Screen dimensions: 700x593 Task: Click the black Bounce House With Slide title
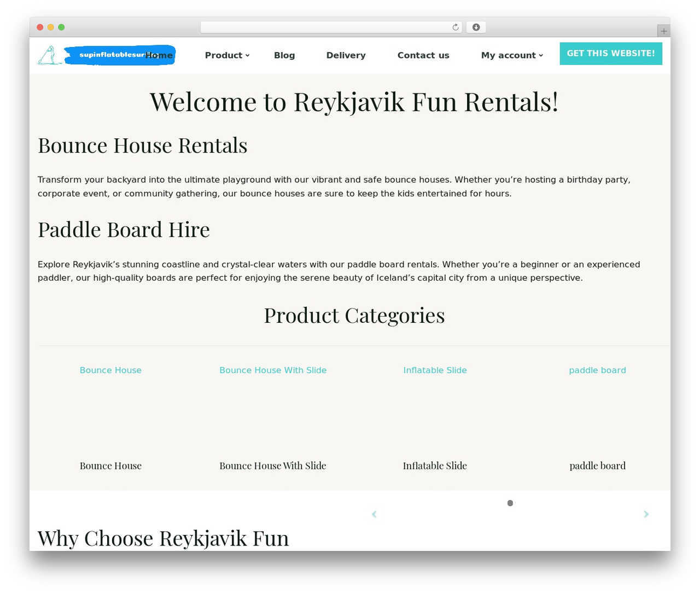(x=273, y=466)
